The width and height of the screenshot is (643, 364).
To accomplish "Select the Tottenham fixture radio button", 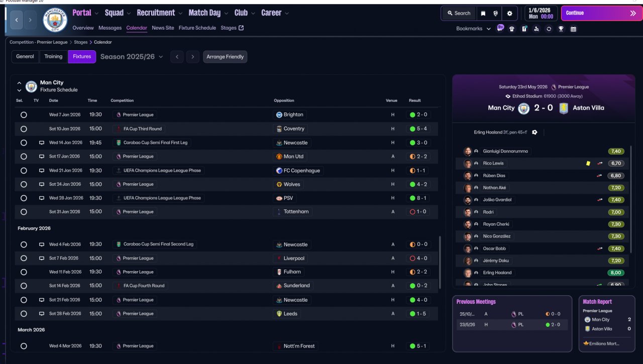I will click(x=24, y=212).
